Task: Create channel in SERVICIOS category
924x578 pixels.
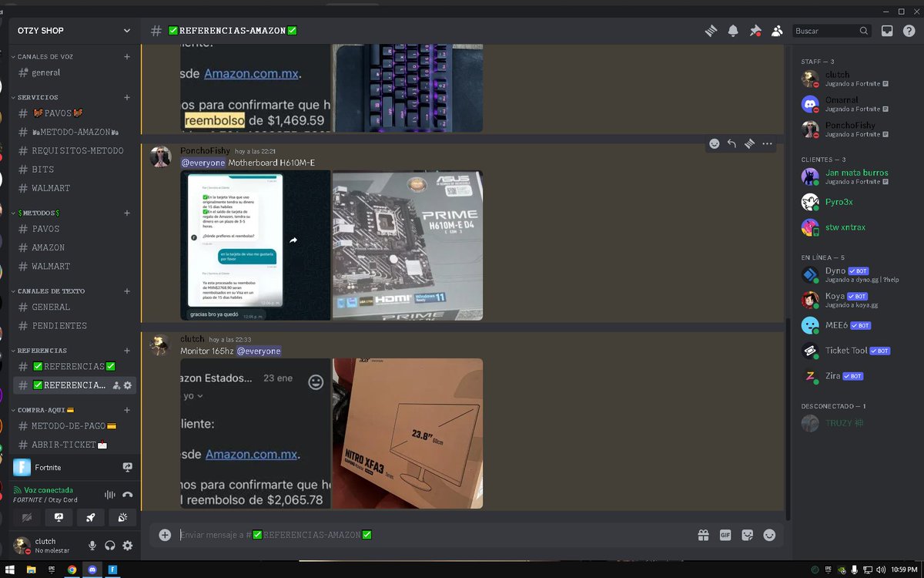Action: point(127,98)
